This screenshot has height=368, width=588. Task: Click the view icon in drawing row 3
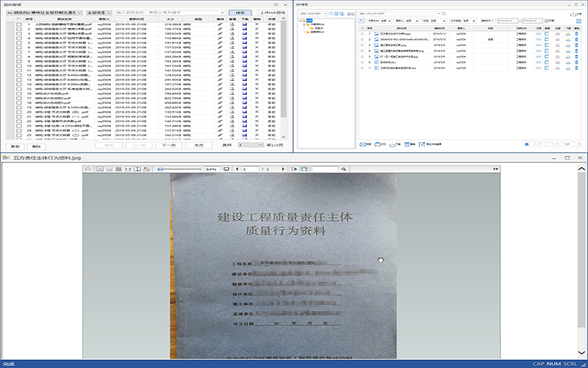pyautogui.click(x=232, y=34)
